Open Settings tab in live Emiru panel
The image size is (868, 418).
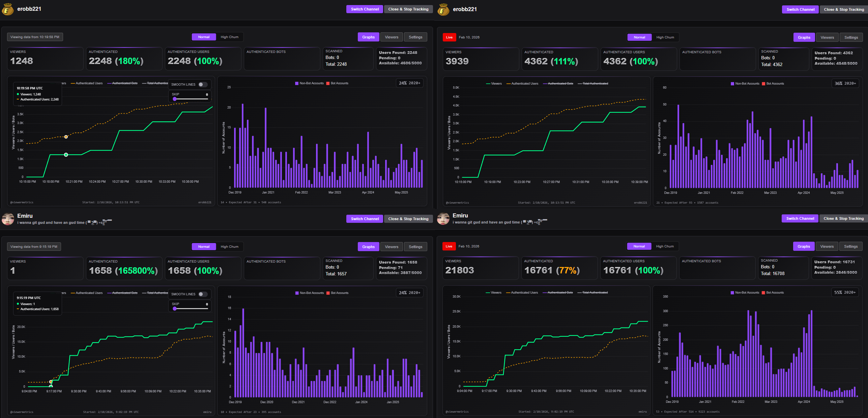point(850,246)
